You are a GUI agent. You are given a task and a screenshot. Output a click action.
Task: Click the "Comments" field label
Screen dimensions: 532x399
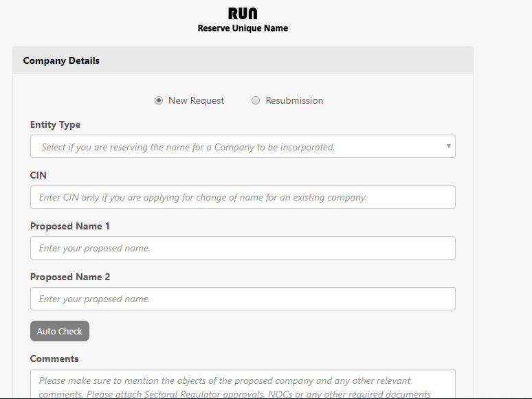pyautogui.click(x=54, y=358)
